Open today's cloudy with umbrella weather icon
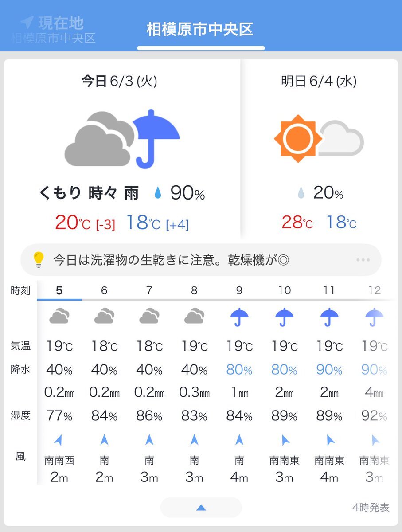The image size is (402, 532). (x=122, y=139)
